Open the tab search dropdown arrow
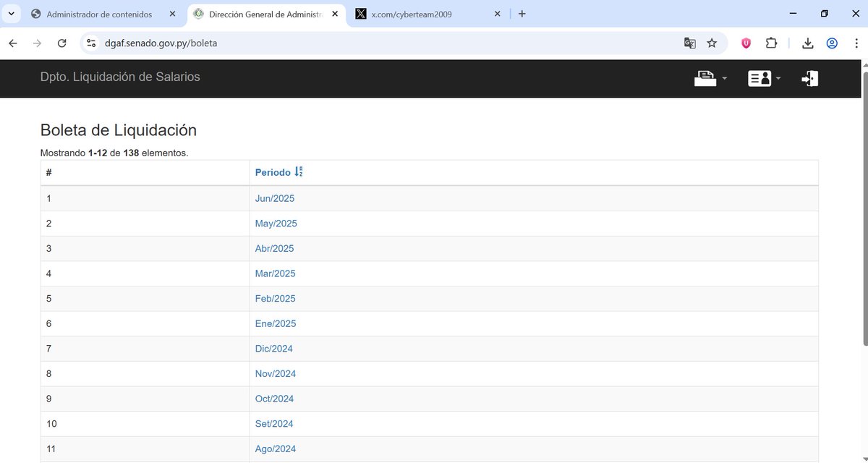Image resolution: width=868 pixels, height=463 pixels. [x=11, y=14]
